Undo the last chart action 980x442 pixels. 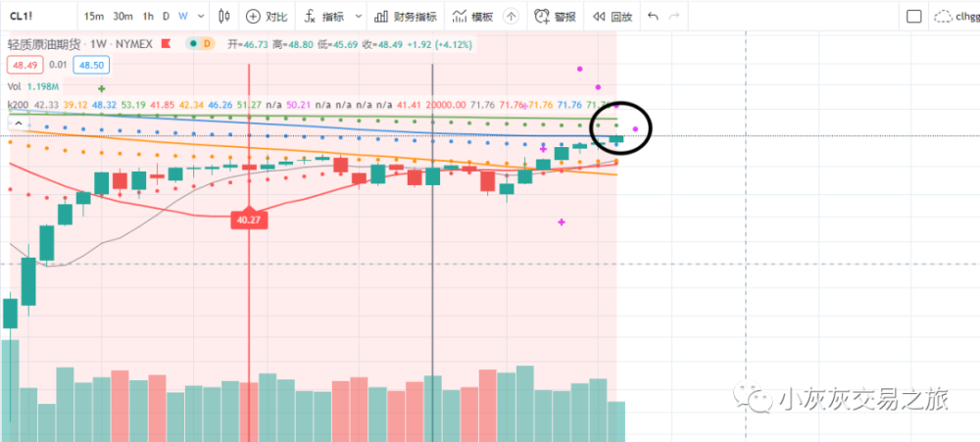[653, 17]
